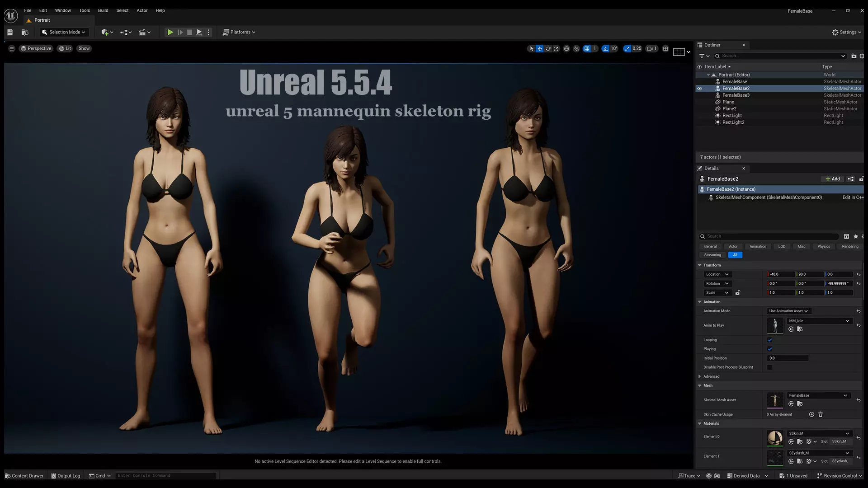
Task: Open the Window menu
Action: click(63, 10)
